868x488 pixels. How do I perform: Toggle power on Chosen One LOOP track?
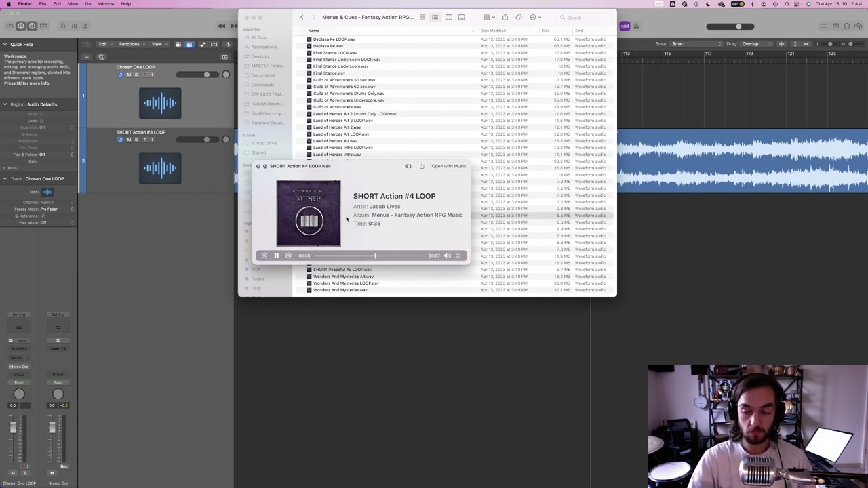(x=120, y=75)
